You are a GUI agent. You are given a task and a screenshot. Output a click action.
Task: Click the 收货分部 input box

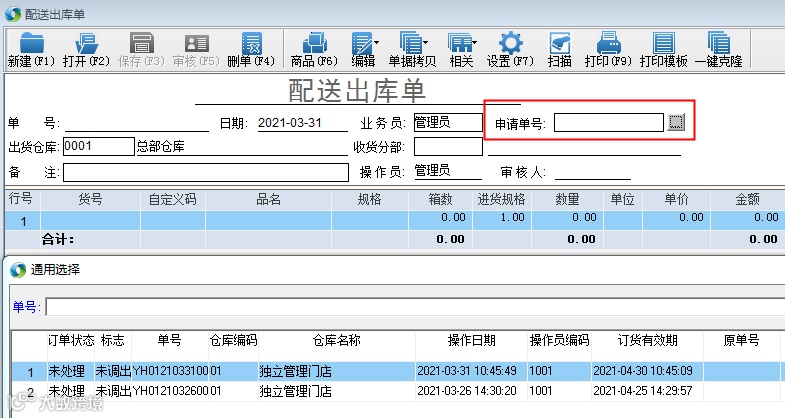click(448, 147)
